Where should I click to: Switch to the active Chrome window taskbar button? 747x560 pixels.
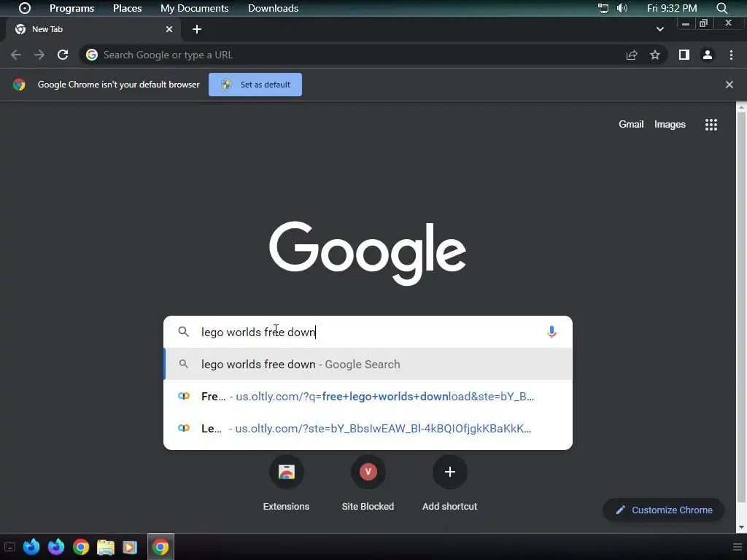point(160,547)
